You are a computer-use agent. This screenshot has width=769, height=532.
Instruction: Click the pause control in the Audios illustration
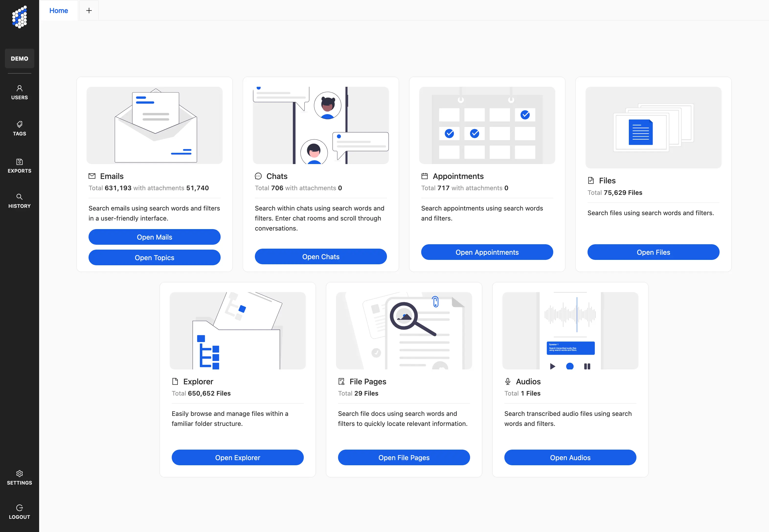click(587, 366)
